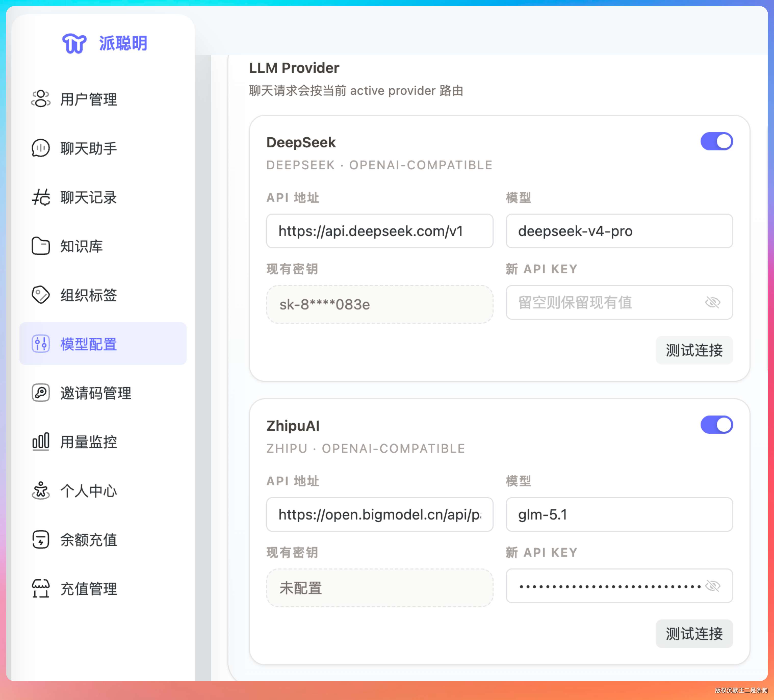774x700 pixels.
Task: Click the 聊天助手 chat bubble icon
Action: pyautogui.click(x=41, y=148)
